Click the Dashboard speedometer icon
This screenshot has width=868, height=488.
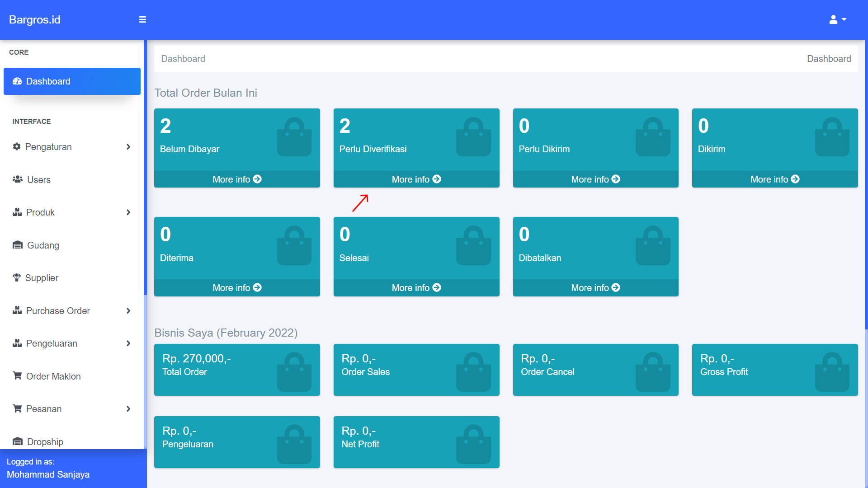tap(17, 81)
